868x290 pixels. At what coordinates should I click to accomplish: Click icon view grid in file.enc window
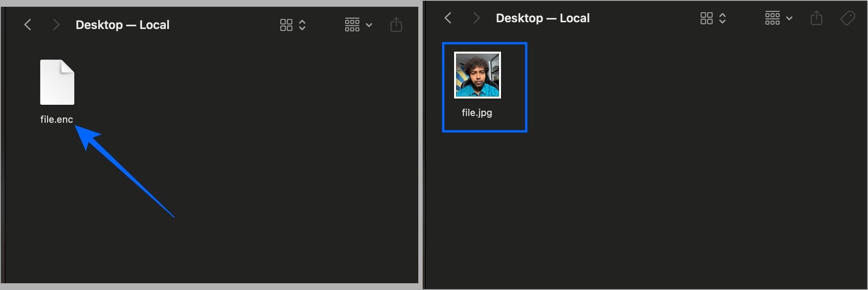[x=286, y=25]
